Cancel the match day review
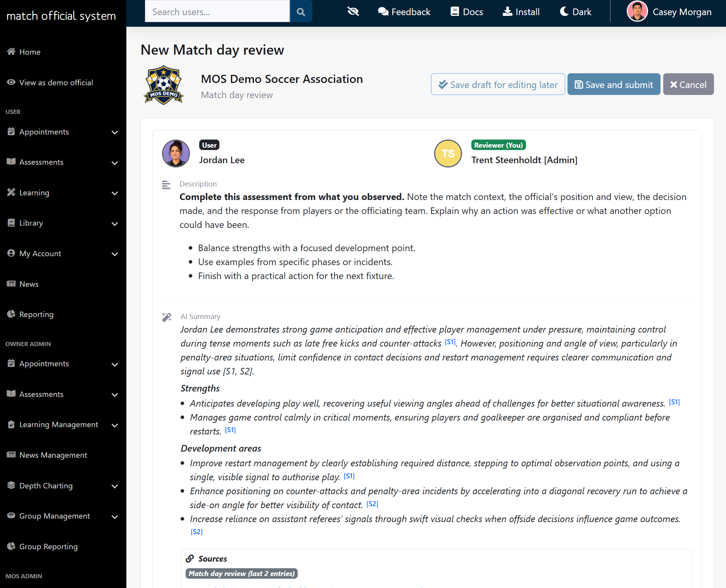726x588 pixels. [x=688, y=84]
